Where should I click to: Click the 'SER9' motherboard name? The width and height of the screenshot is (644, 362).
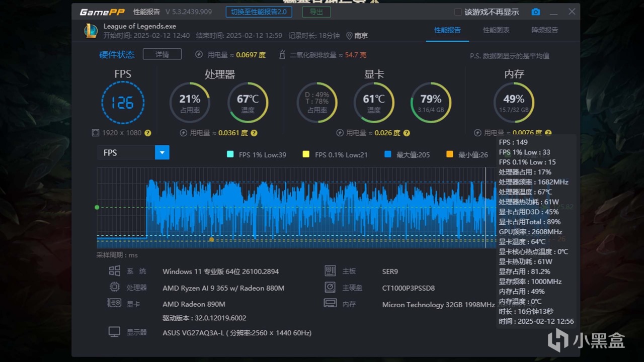(390, 271)
